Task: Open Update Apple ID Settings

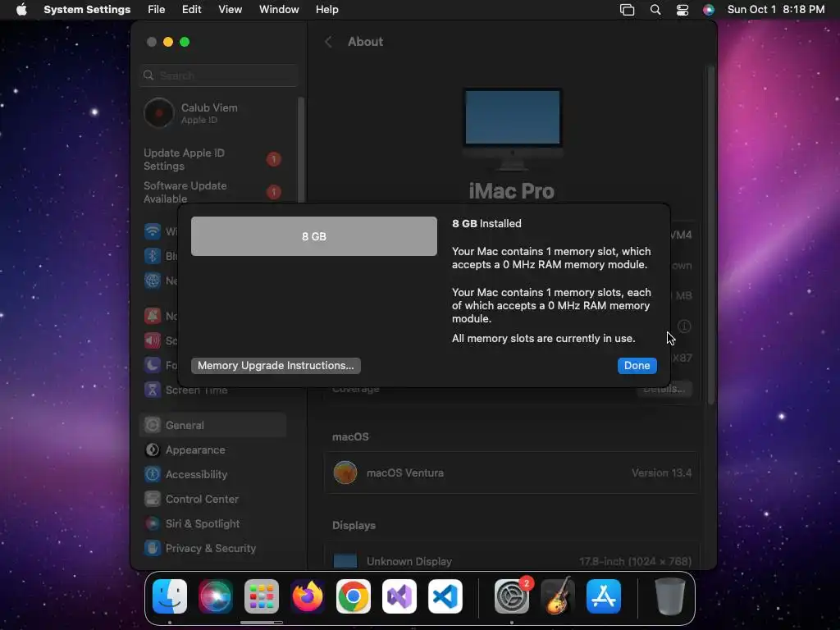Action: coord(212,159)
